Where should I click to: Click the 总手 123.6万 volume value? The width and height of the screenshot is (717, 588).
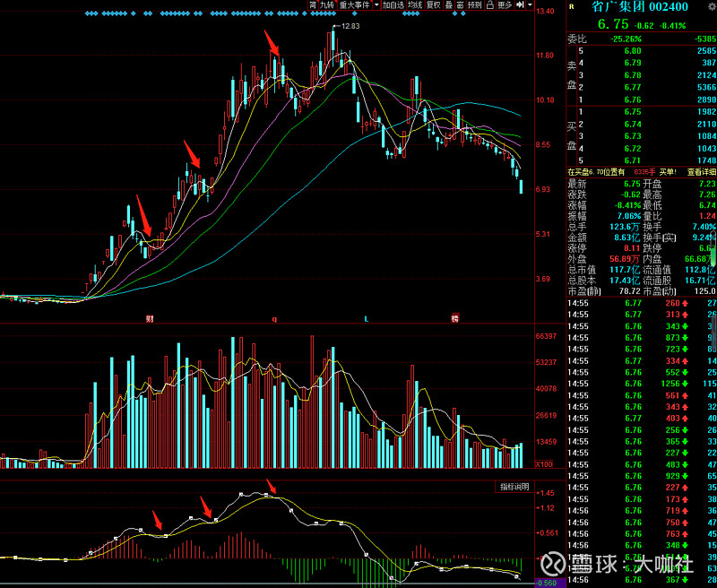click(x=626, y=227)
